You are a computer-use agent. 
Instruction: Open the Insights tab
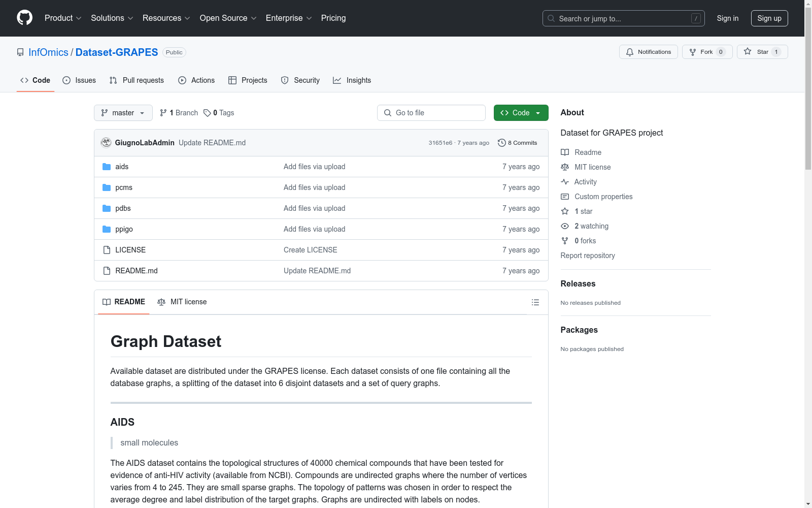(352, 80)
